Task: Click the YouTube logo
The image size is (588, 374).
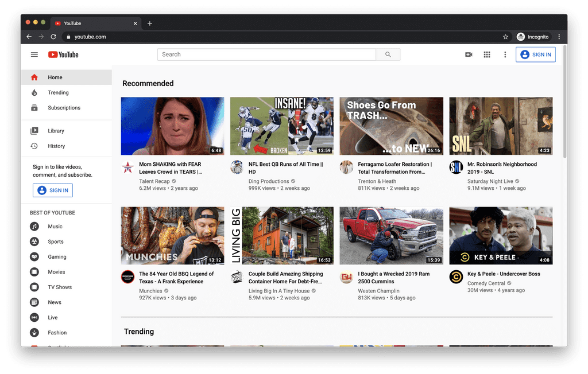Action: [63, 54]
